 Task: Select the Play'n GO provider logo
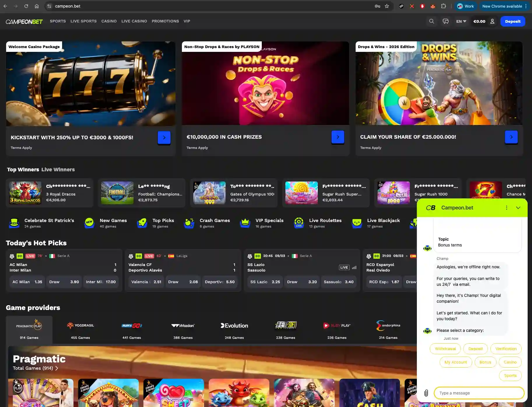[x=132, y=326]
